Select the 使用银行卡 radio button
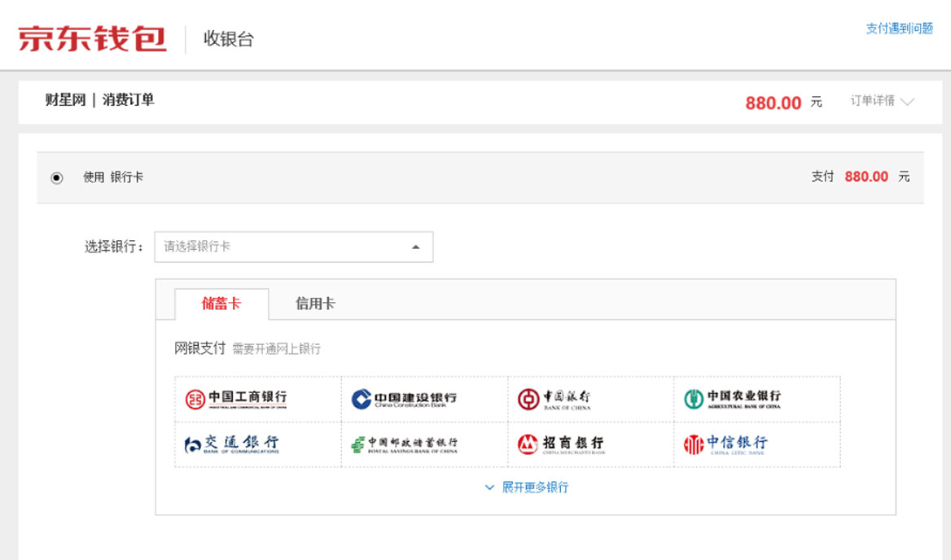951x560 pixels. 56,177
